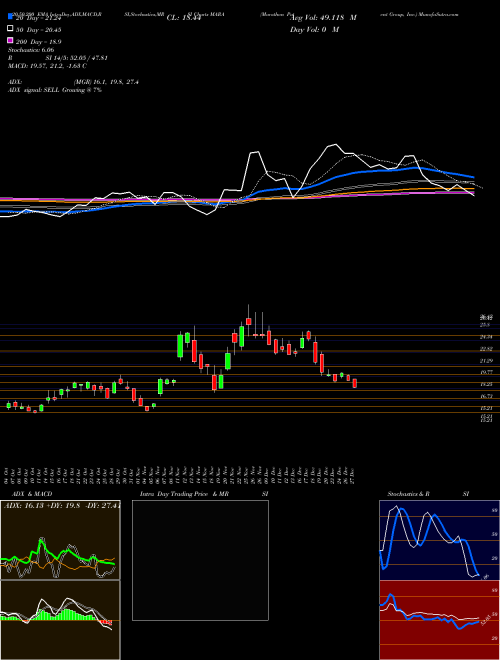Viewport: 500px width, 660px height.
Task: Open the ADX indicator chart panel
Action: point(60,540)
